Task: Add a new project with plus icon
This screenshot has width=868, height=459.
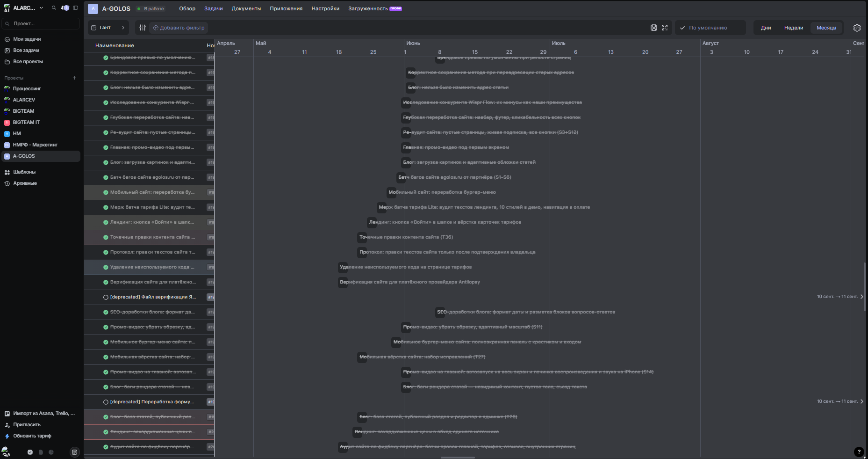Action: pyautogui.click(x=74, y=78)
